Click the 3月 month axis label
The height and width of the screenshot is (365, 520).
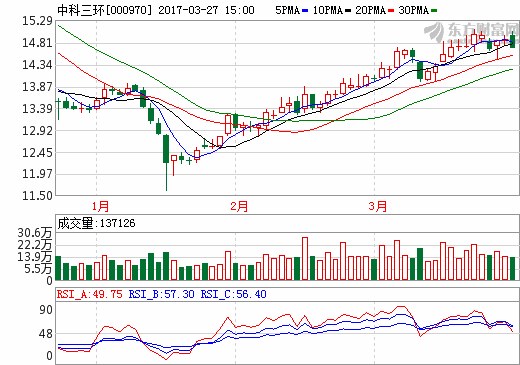pyautogui.click(x=378, y=207)
